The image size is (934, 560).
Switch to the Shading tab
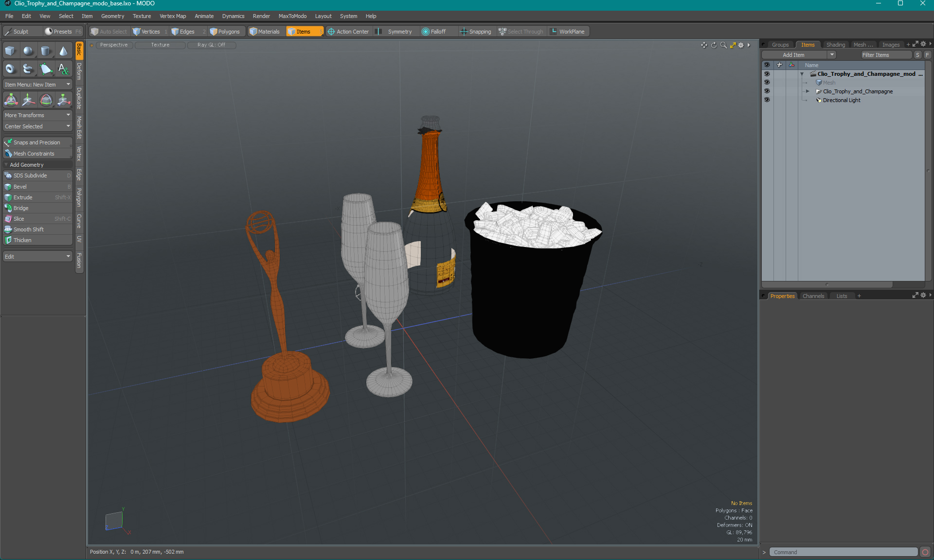pos(835,45)
